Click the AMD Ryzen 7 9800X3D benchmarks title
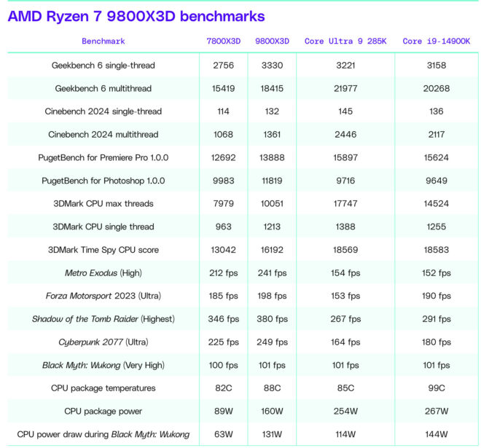 (x=136, y=16)
